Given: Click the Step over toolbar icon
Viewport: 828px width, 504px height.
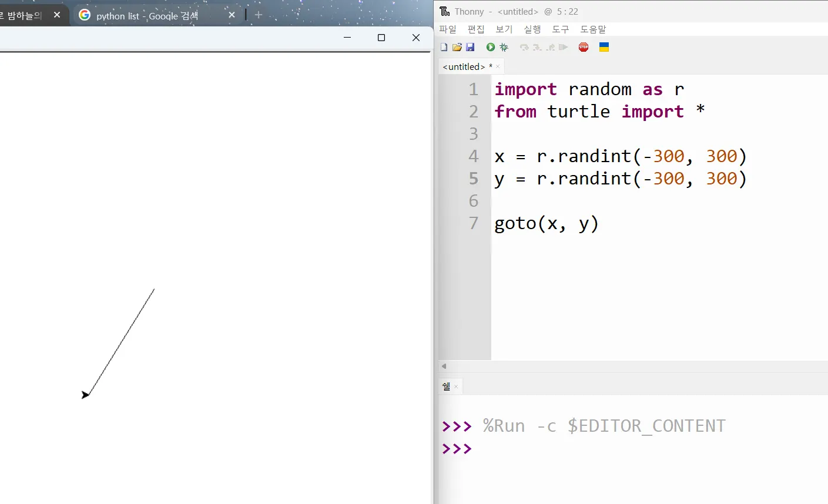Looking at the screenshot, I should coord(524,47).
